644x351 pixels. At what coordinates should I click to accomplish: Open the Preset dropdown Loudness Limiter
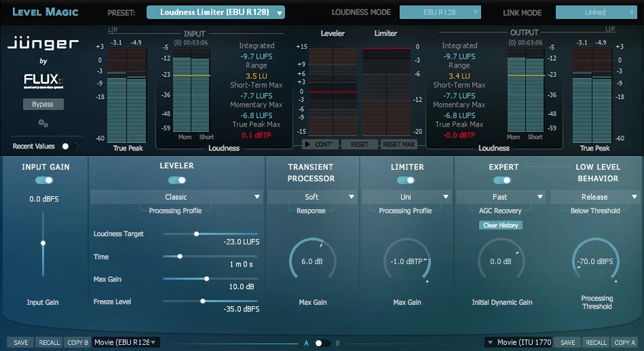(x=216, y=12)
